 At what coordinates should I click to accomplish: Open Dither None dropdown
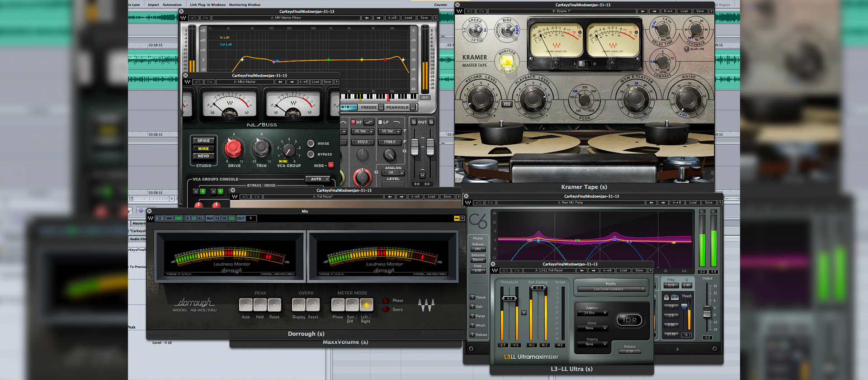tap(592, 328)
